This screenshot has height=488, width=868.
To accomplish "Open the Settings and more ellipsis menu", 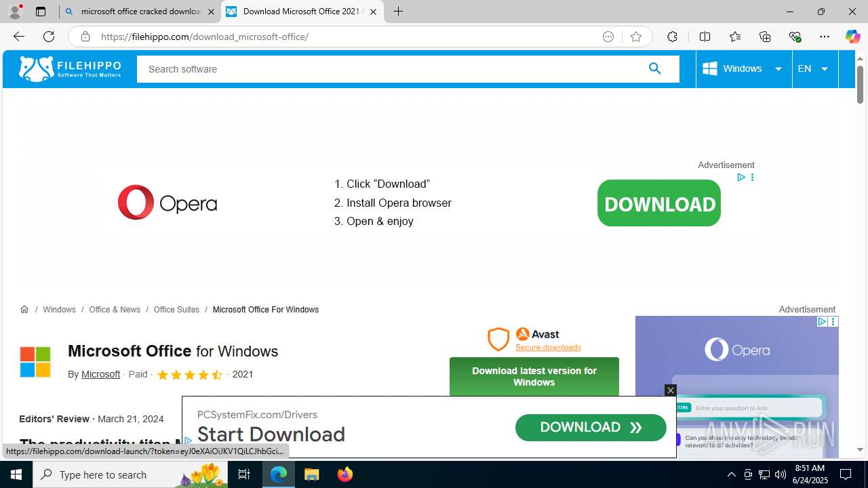I will pyautogui.click(x=825, y=37).
